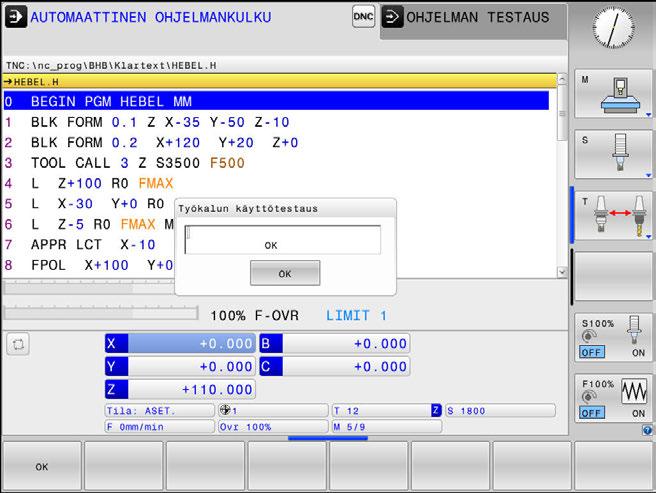Click the position display mode icon
This screenshot has height=493, width=656.
[x=18, y=344]
